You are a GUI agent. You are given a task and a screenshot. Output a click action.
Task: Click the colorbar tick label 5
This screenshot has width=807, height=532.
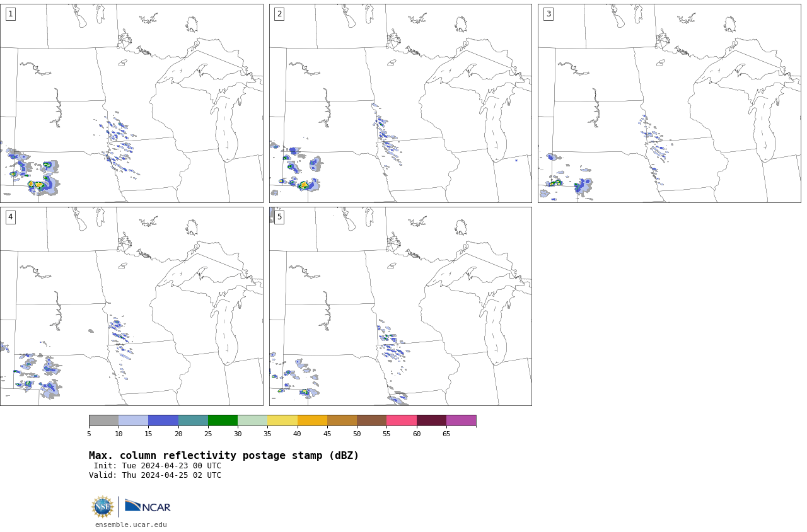(89, 434)
